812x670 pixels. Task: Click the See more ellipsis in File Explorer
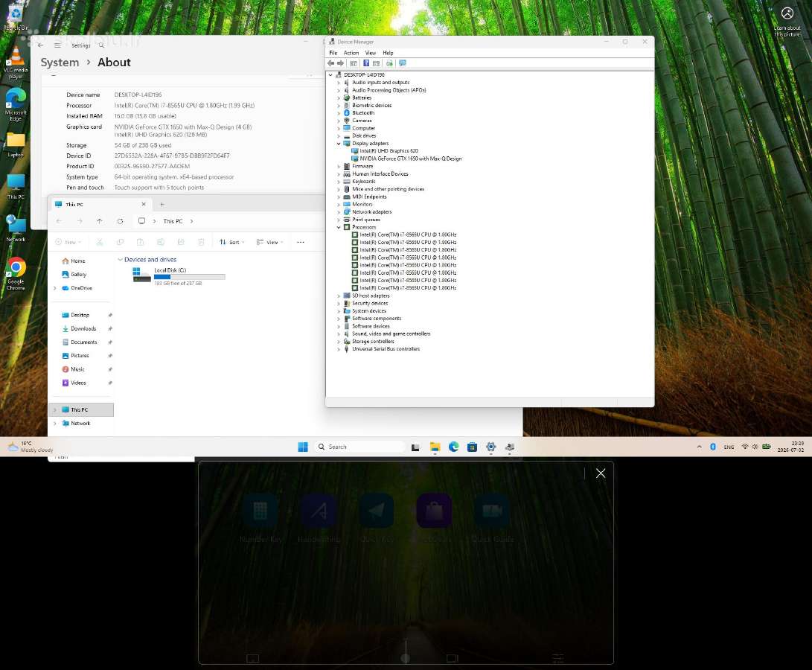pyautogui.click(x=301, y=242)
